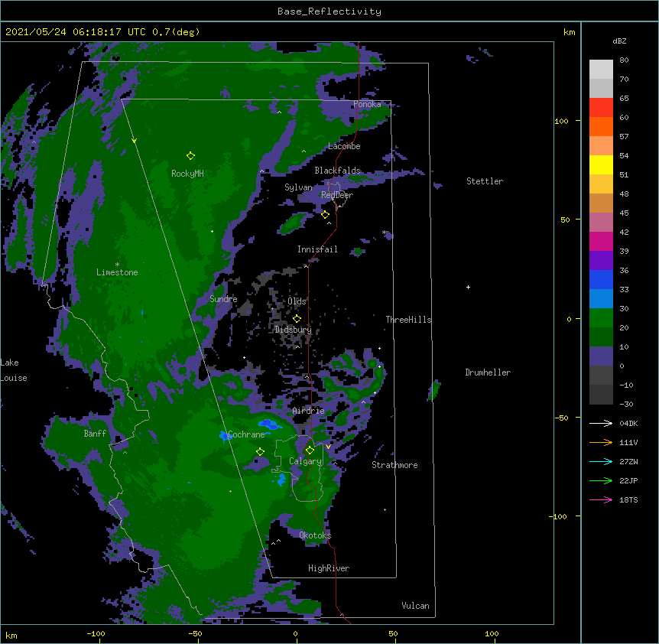Click the Okotoks label on map
Viewport: 659px width, 644px height.
315,535
